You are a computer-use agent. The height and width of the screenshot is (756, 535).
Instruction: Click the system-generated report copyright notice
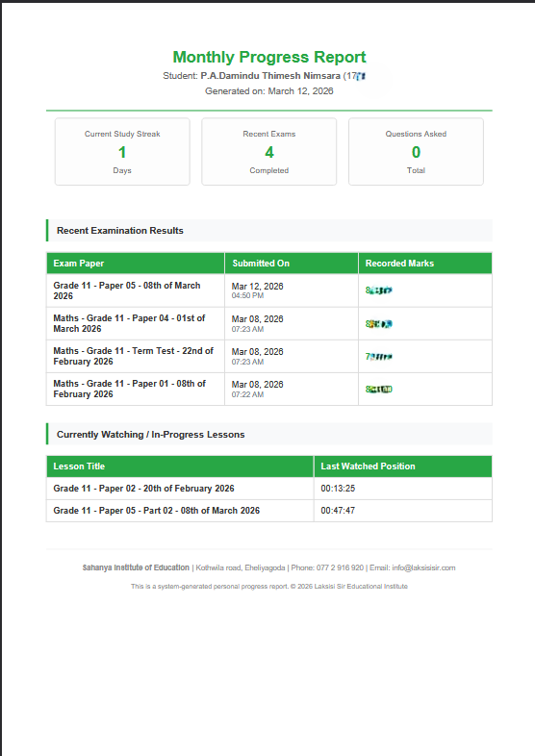[x=269, y=587]
